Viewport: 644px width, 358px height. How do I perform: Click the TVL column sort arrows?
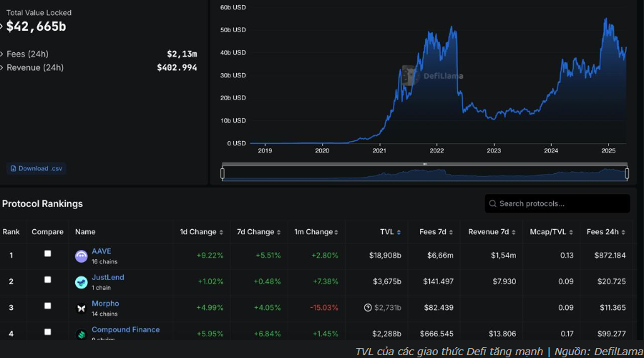point(399,232)
